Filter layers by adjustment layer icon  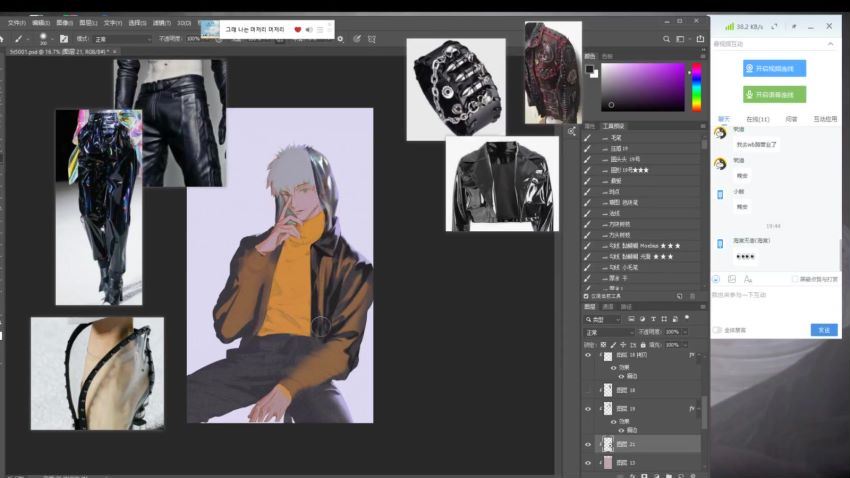642,319
